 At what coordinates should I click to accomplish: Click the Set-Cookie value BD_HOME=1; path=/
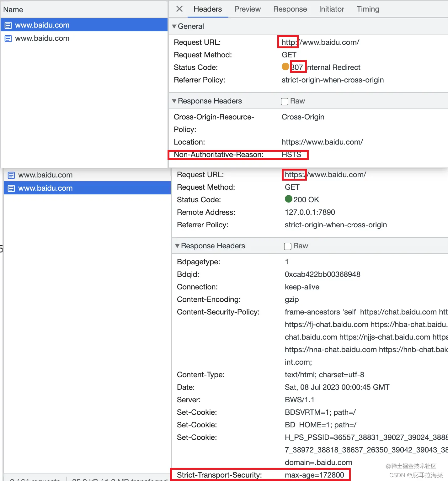pos(321,425)
